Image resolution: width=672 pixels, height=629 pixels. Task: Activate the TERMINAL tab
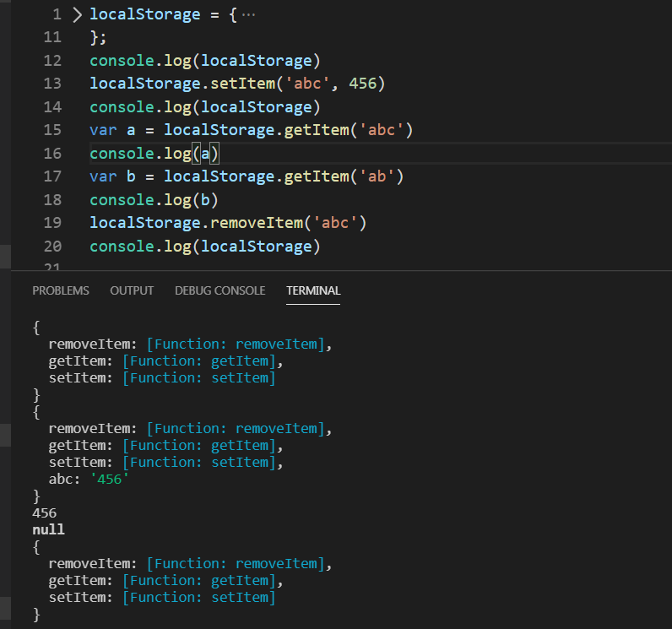[x=313, y=290]
